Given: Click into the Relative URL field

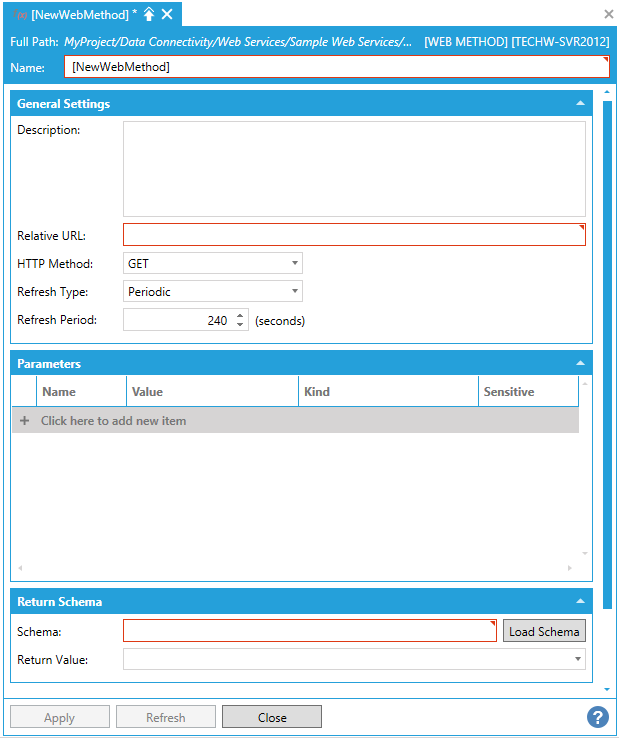Looking at the screenshot, I should click(x=353, y=235).
